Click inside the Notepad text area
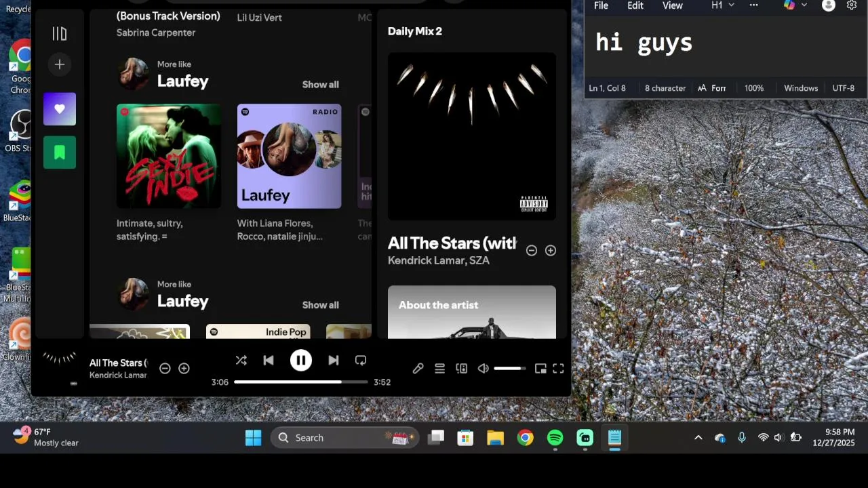The height and width of the screenshot is (488, 868). (x=726, y=47)
